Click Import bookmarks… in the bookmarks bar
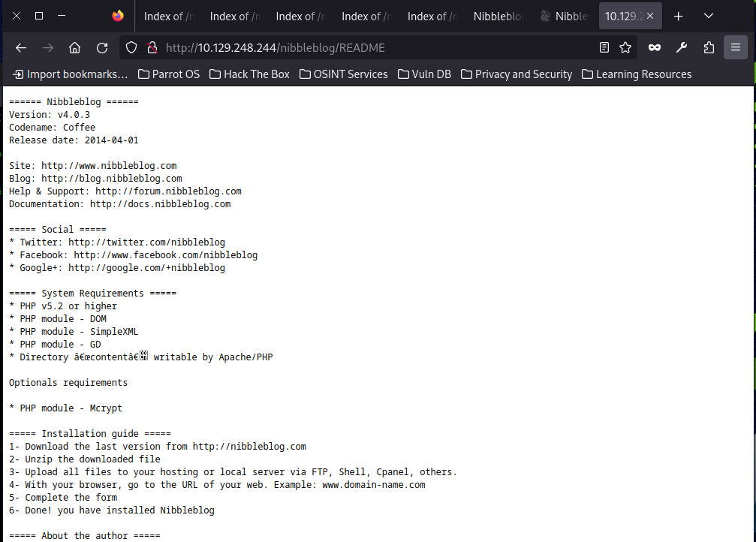 pos(71,74)
